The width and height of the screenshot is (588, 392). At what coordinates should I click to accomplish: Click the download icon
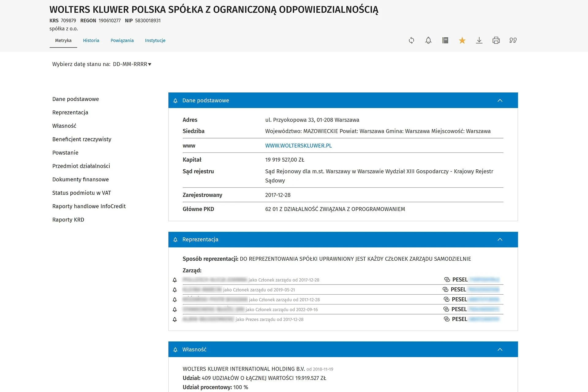479,40
